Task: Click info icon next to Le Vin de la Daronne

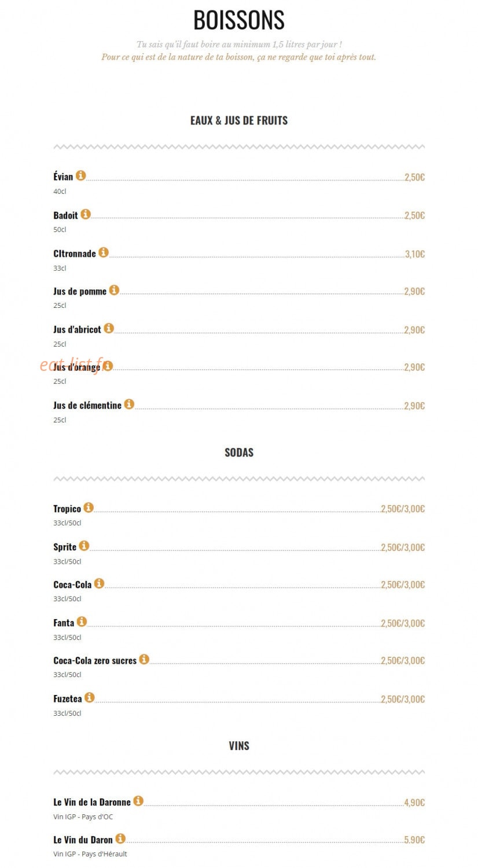Action: pos(138,801)
